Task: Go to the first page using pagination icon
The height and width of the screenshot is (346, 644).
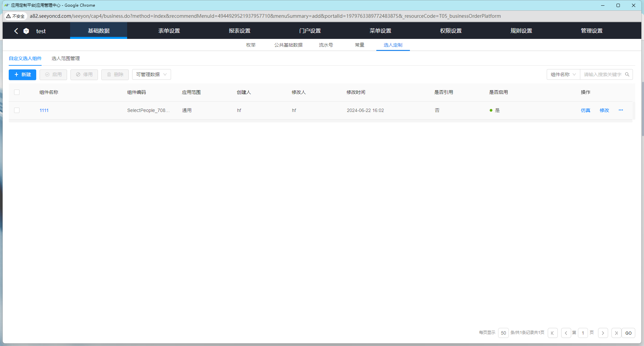Action: point(552,333)
